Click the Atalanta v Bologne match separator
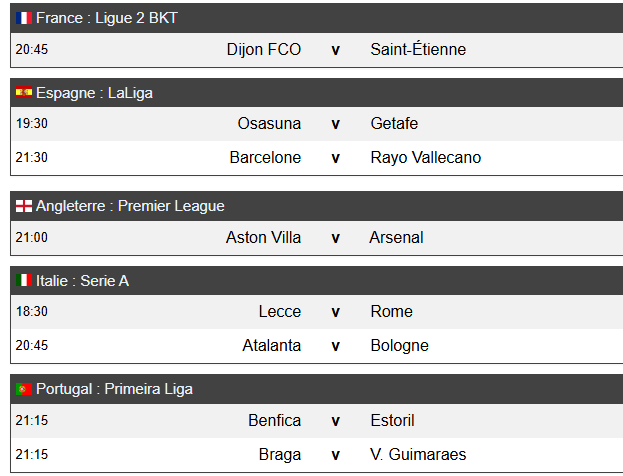 [335, 346]
